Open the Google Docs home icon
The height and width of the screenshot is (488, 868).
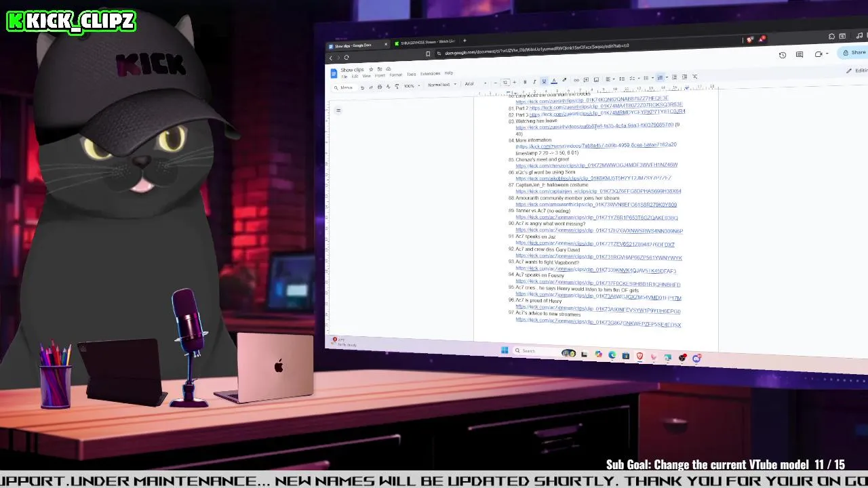(x=334, y=74)
